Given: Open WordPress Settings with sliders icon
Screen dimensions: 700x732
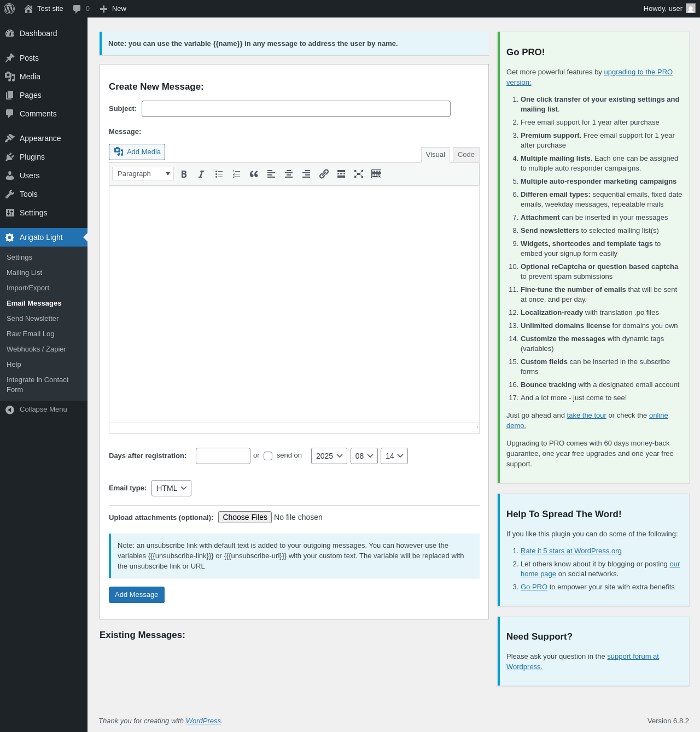Looking at the screenshot, I should [44, 213].
